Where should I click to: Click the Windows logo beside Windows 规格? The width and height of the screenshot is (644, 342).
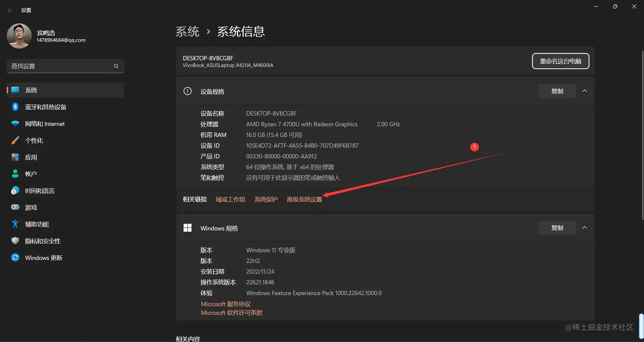187,228
